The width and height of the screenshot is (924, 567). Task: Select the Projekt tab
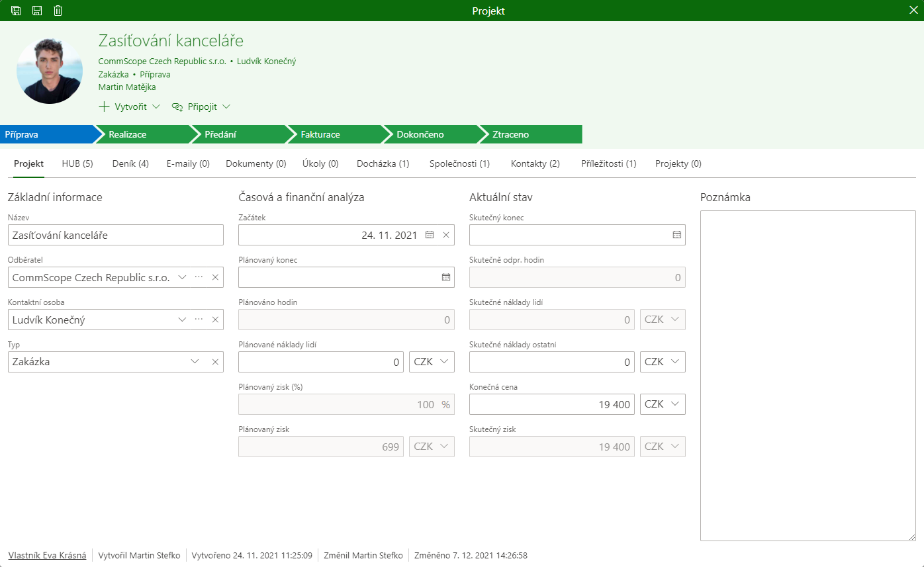point(28,163)
